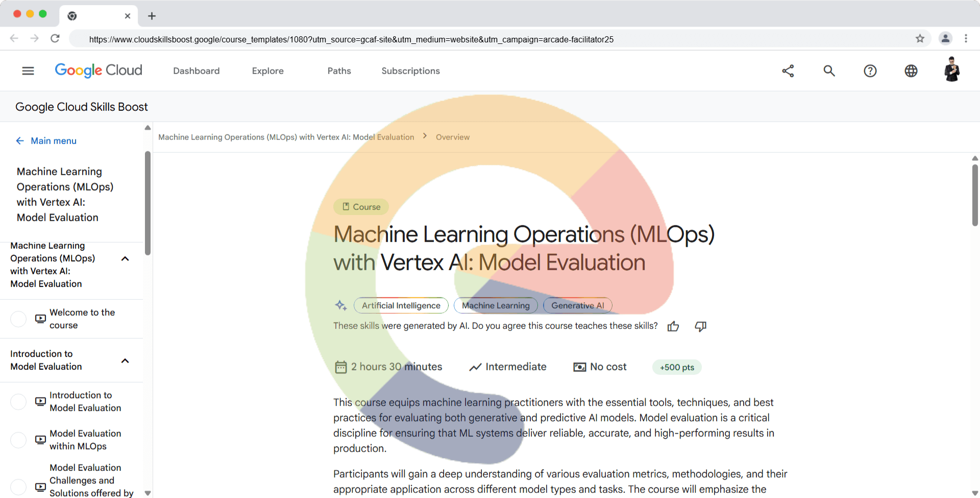Click the calendar duration icon
980x498 pixels.
[340, 367]
